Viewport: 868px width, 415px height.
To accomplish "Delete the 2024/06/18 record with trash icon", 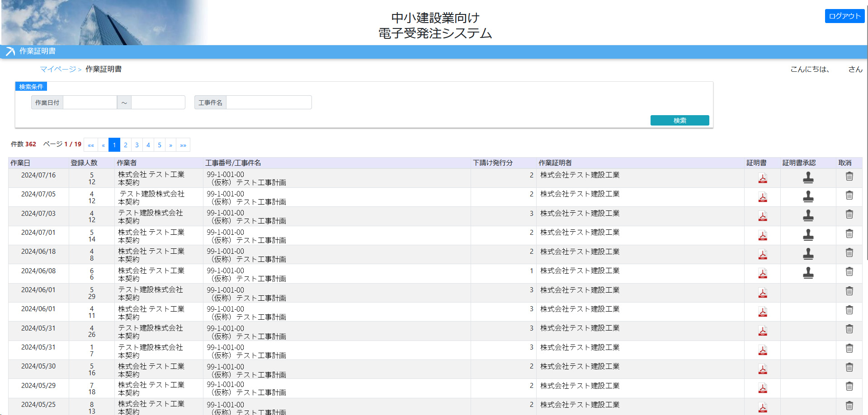I will pyautogui.click(x=849, y=253).
